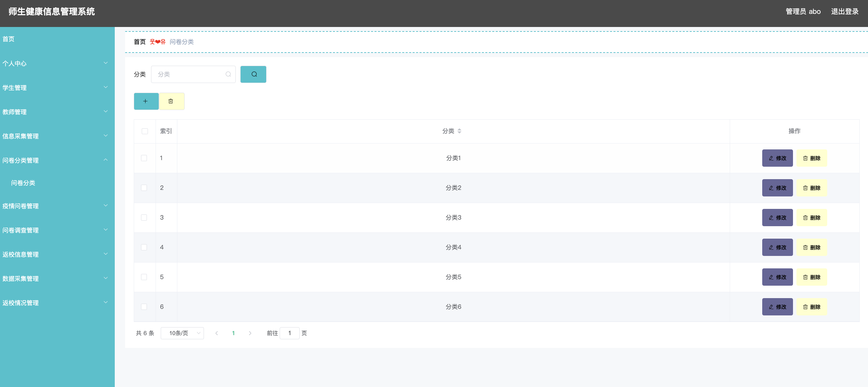Click the next page arrow in pagination
The height and width of the screenshot is (387, 868).
(250, 333)
